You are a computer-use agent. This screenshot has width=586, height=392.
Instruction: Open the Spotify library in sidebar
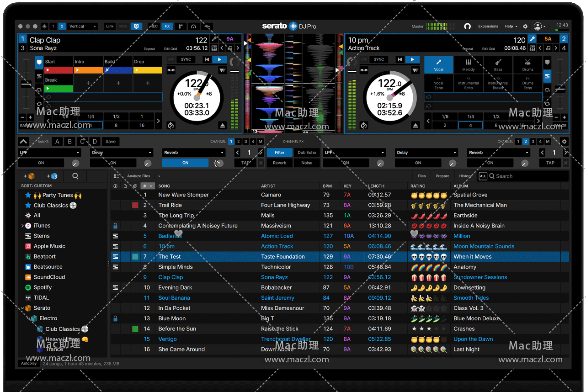click(43, 287)
